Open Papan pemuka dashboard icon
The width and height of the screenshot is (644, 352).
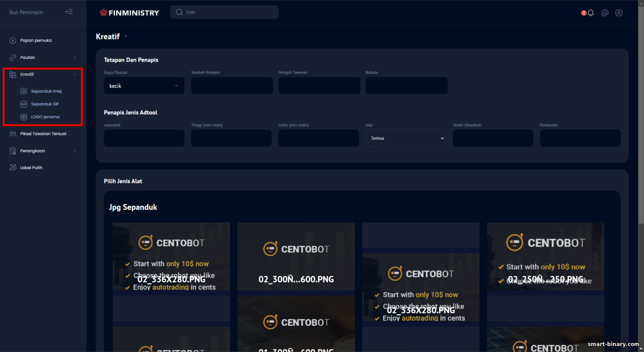click(x=13, y=40)
